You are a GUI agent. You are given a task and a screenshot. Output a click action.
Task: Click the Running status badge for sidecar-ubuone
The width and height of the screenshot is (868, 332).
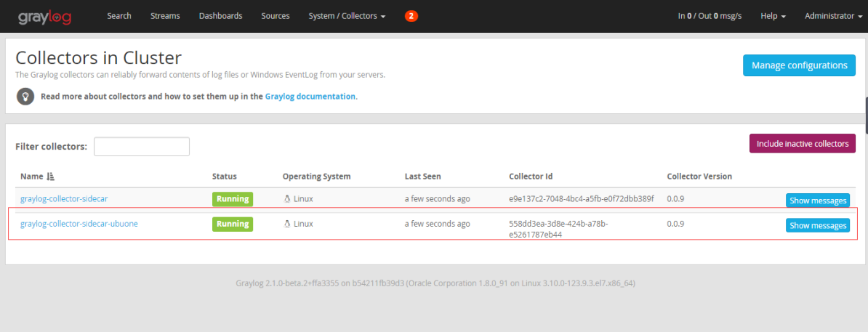233,224
